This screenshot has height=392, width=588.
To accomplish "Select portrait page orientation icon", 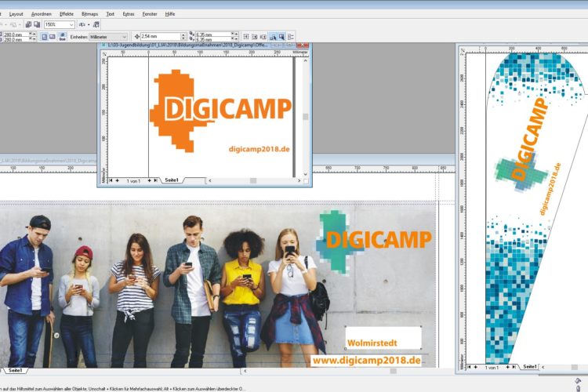I will pos(45,37).
